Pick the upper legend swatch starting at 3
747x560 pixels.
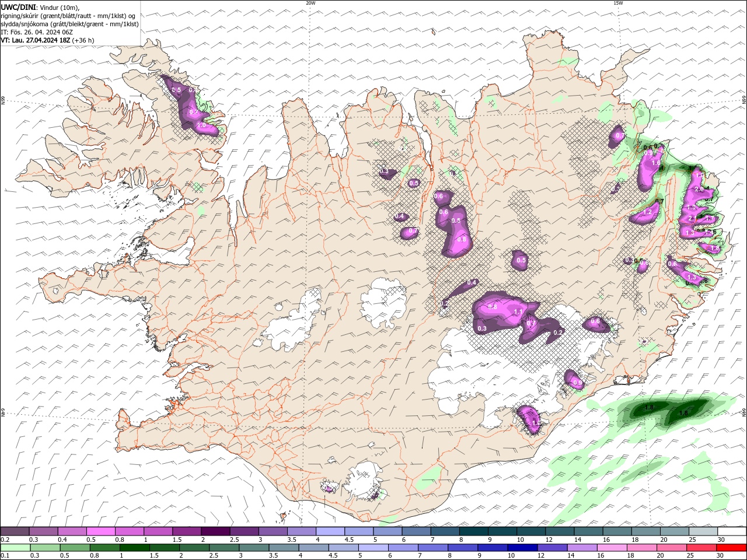(x=273, y=531)
